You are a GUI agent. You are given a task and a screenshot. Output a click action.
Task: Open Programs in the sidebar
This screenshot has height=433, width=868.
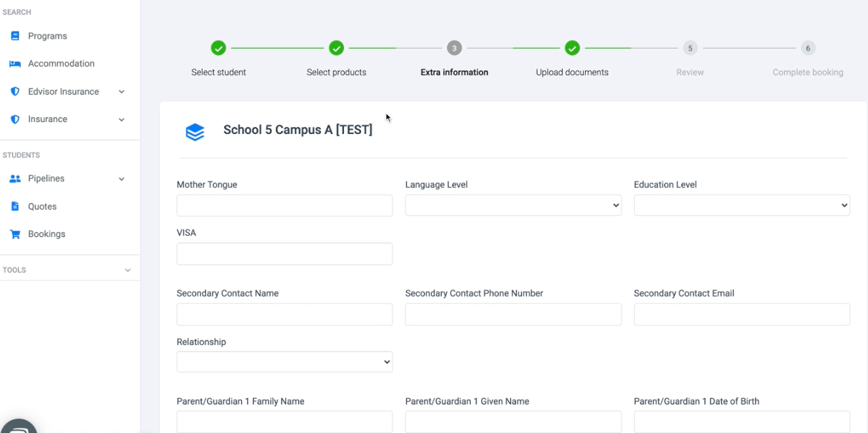47,36
